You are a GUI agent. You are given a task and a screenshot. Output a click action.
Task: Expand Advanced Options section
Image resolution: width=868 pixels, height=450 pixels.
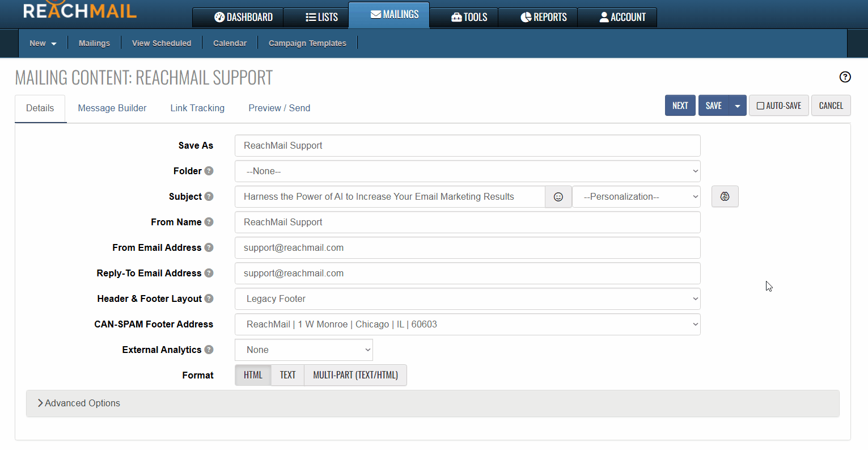[x=433, y=403]
